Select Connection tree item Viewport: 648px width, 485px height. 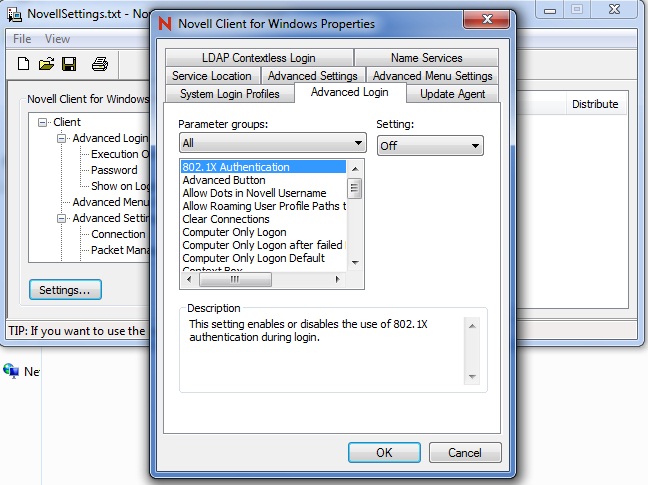pyautogui.click(x=118, y=234)
